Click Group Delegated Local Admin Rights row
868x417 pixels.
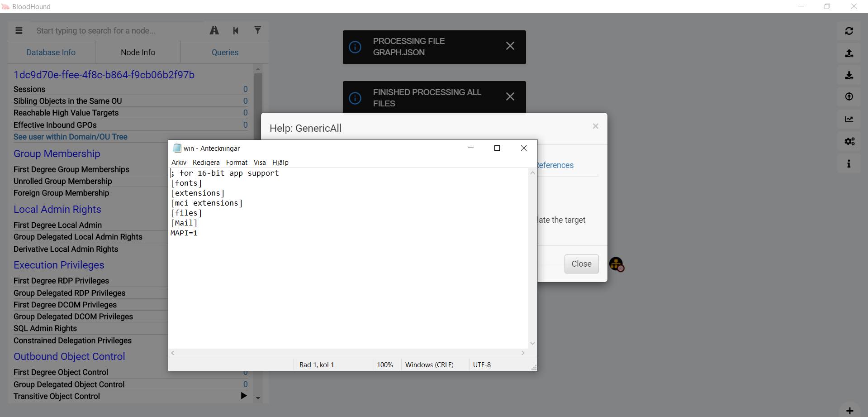90,237
